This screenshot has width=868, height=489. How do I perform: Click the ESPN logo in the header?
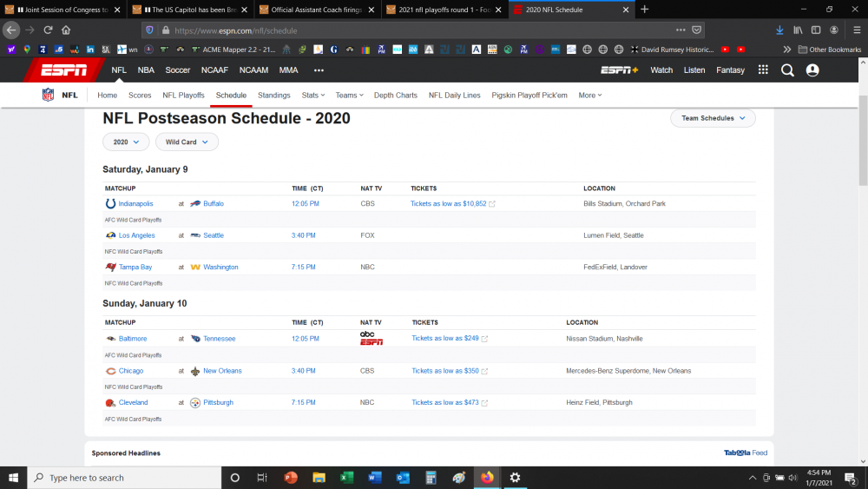click(66, 70)
